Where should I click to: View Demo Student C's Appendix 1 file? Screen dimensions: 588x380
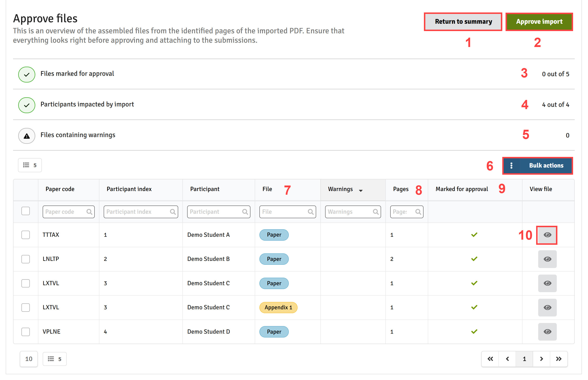[x=547, y=307]
